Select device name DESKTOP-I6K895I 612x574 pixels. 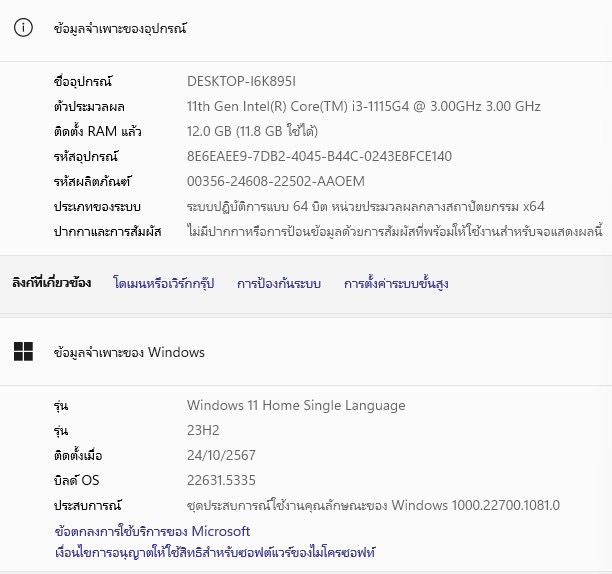pyautogui.click(x=241, y=81)
